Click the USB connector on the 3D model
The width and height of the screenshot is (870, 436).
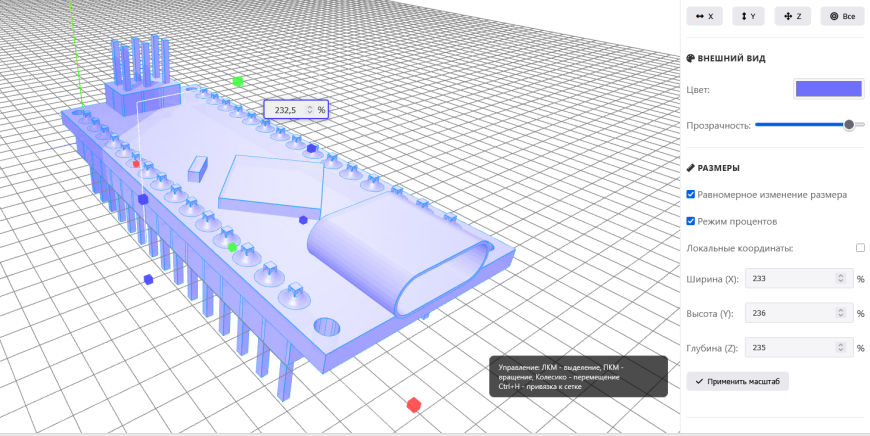pyautogui.click(x=399, y=255)
